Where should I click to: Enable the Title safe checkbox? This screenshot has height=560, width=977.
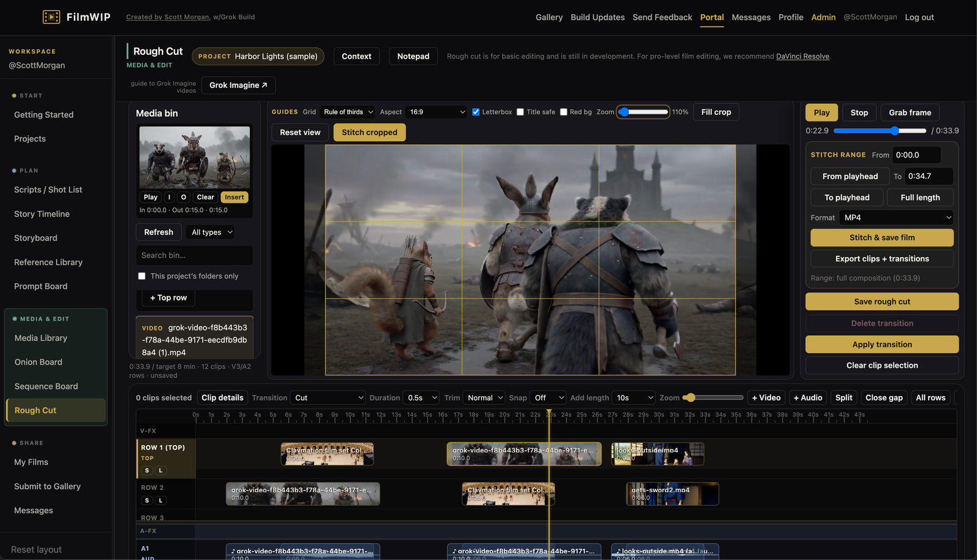tap(520, 112)
